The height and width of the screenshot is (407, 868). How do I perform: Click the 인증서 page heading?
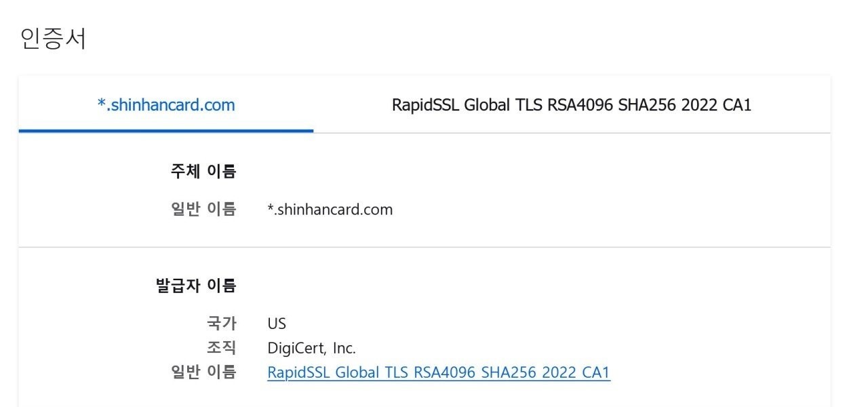click(54, 39)
